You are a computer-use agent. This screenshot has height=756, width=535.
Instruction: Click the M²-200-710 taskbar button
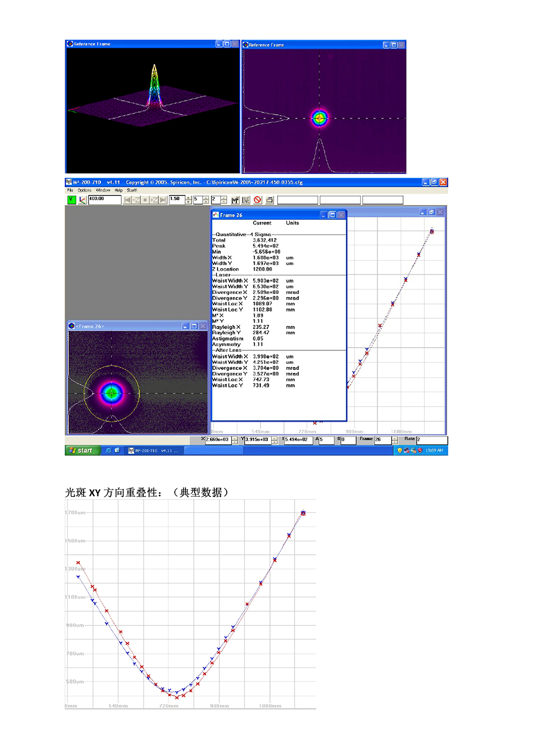[x=154, y=451]
